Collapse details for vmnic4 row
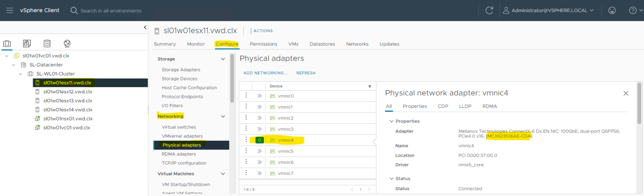644x196 pixels. [x=259, y=140]
